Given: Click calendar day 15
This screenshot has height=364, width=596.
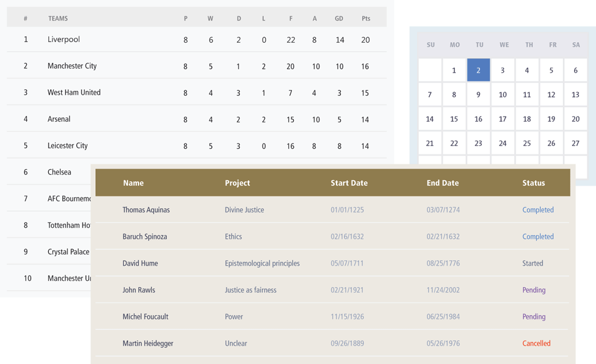Looking at the screenshot, I should coord(454,119).
